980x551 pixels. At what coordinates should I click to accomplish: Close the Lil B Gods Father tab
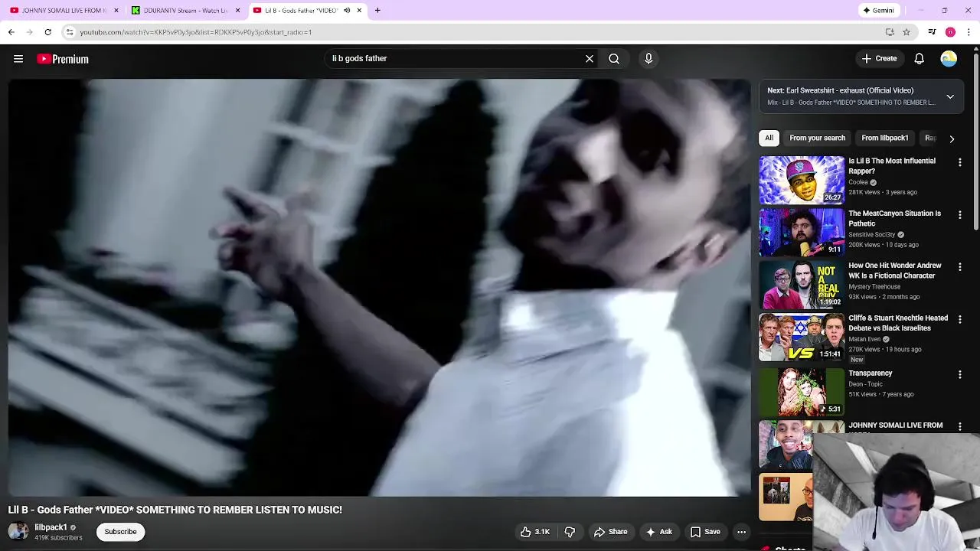click(359, 10)
